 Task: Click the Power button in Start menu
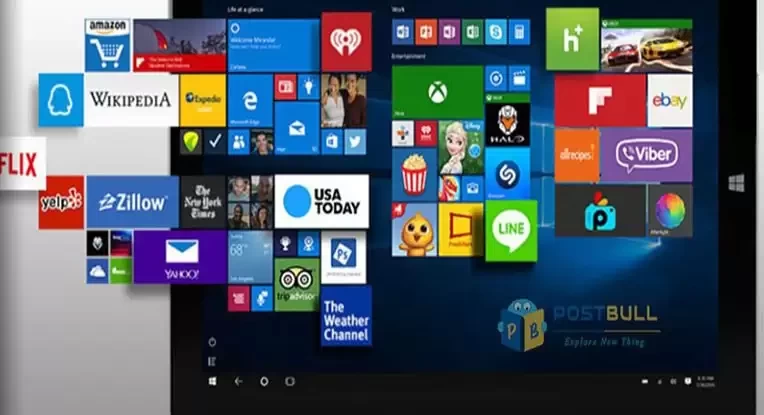[x=212, y=342]
